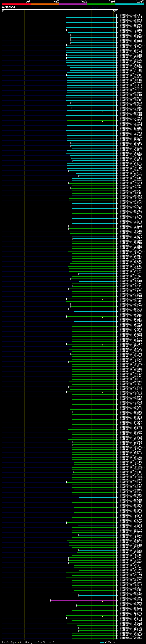Open the UniRef100_Q9FNC1 hit
Screen dimensions: 146x644
pyautogui.click(x=131, y=324)
